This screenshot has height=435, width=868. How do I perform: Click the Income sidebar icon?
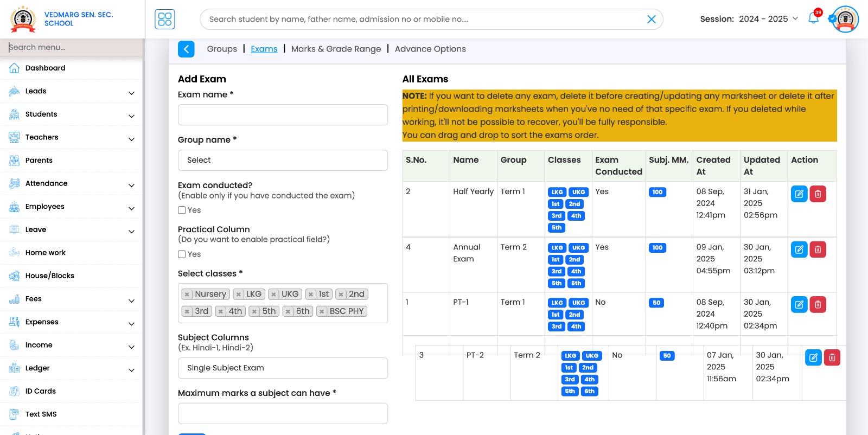[x=14, y=345]
